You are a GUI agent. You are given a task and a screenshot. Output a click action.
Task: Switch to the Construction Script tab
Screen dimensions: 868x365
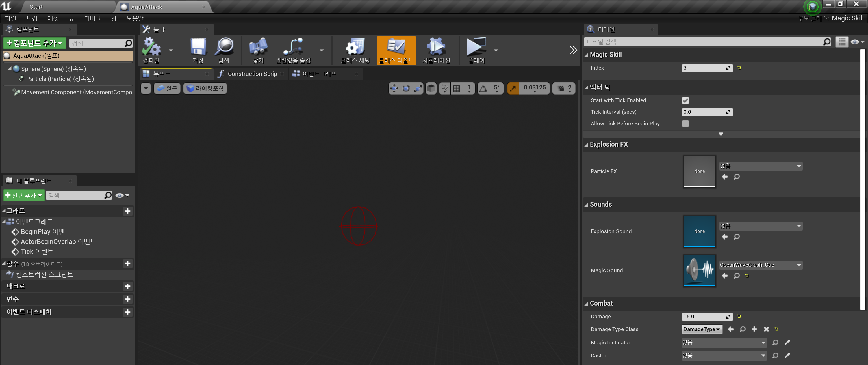click(x=251, y=74)
